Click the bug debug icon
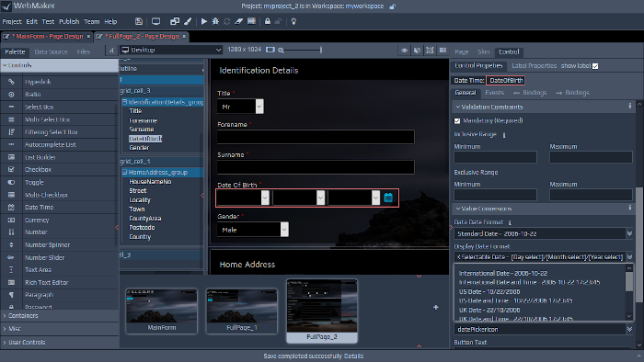 215,21
